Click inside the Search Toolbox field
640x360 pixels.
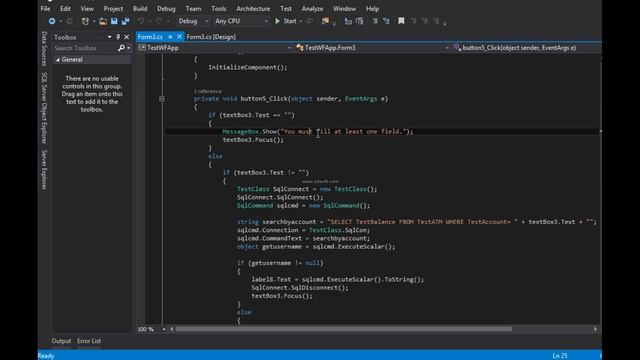point(85,48)
